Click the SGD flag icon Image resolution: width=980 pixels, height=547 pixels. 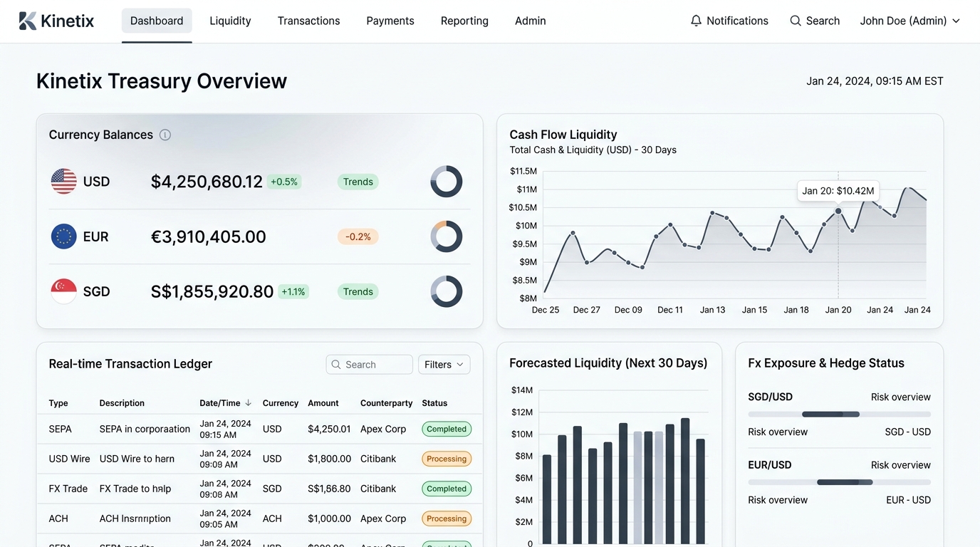click(64, 291)
